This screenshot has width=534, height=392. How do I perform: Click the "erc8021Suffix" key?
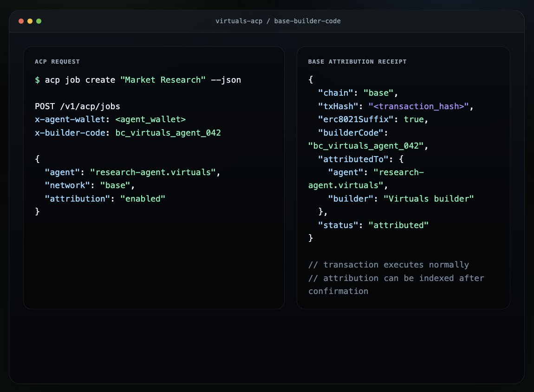point(356,119)
